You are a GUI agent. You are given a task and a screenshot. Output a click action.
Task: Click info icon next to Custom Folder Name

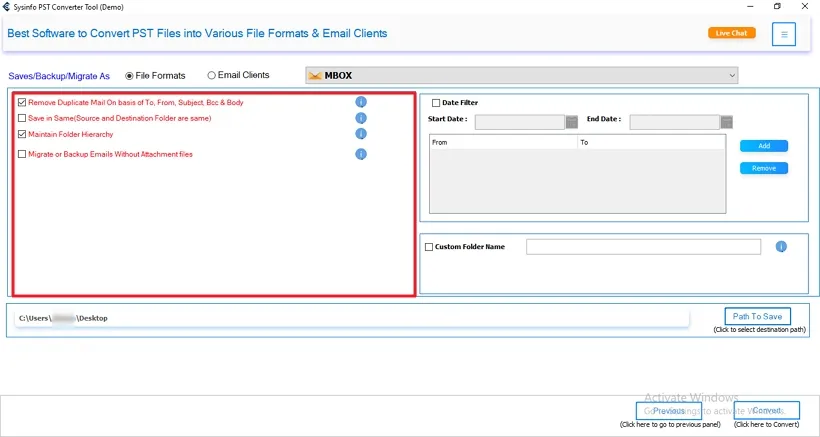pos(781,247)
